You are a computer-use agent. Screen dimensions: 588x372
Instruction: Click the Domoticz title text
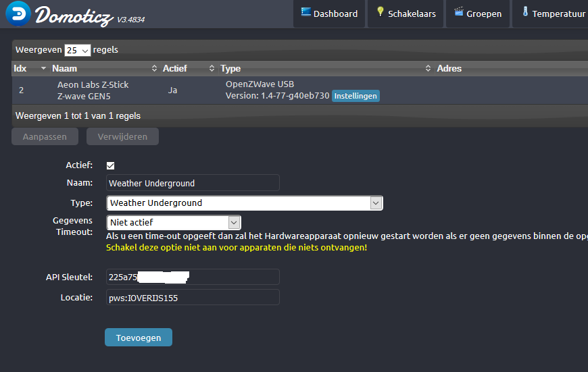point(74,16)
